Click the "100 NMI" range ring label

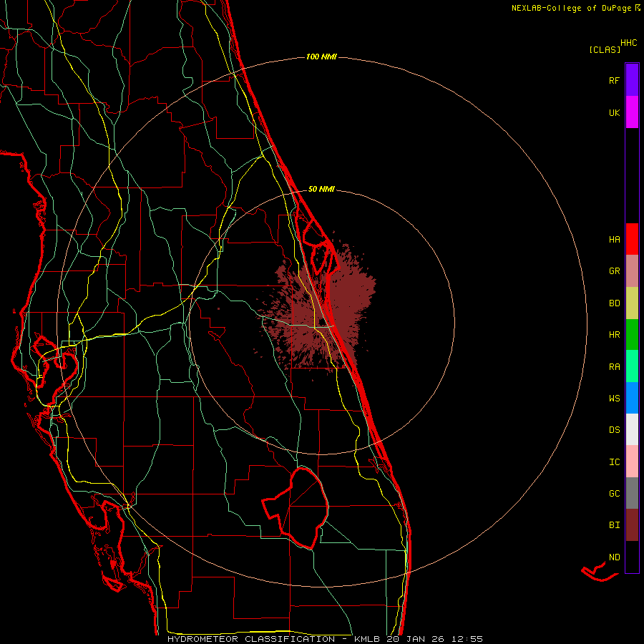coord(321,57)
